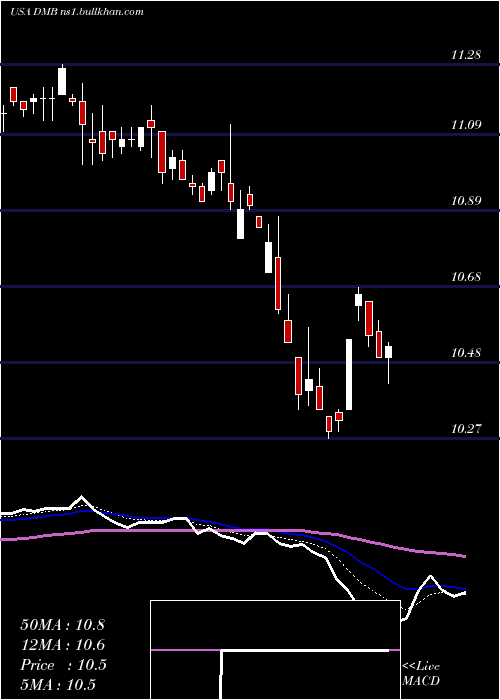Click the 10.89 price level label
This screenshot has width=500, height=700.
[466, 201]
